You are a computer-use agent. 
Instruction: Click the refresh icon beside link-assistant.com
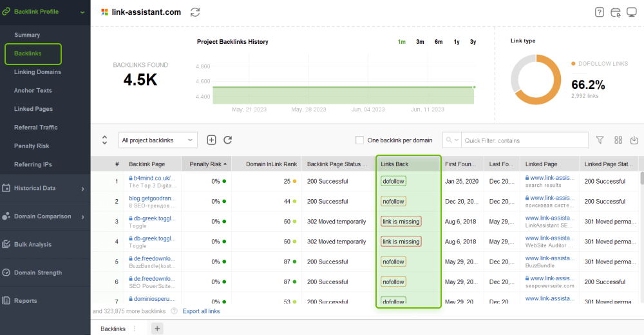coord(195,12)
